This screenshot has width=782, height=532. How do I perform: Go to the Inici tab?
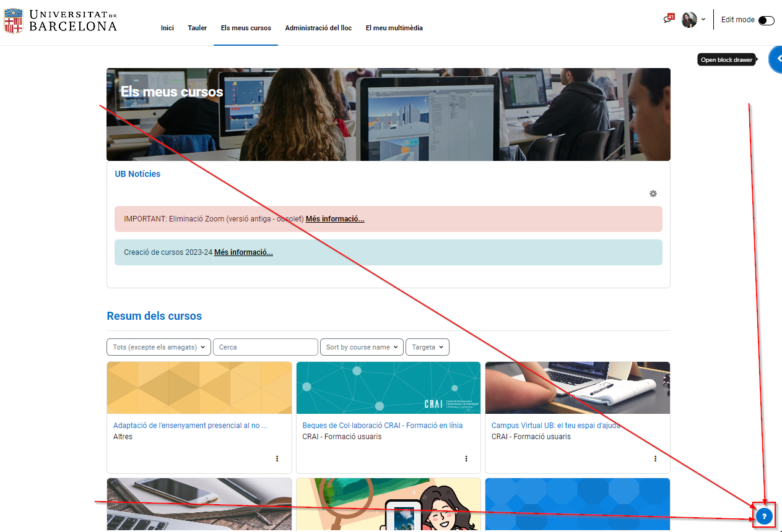pos(167,28)
